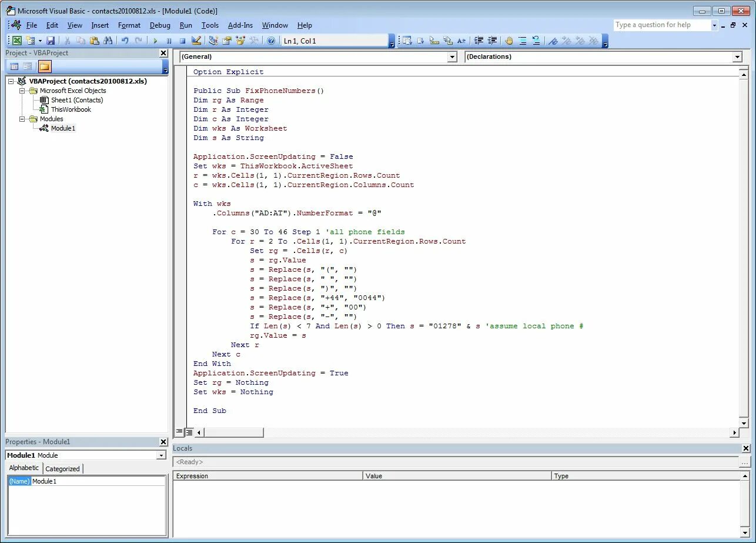Screen dimensions: 756x543
Task: Collapse the VBAProject (contacts20100812.xls) tree node
Action: coord(11,81)
